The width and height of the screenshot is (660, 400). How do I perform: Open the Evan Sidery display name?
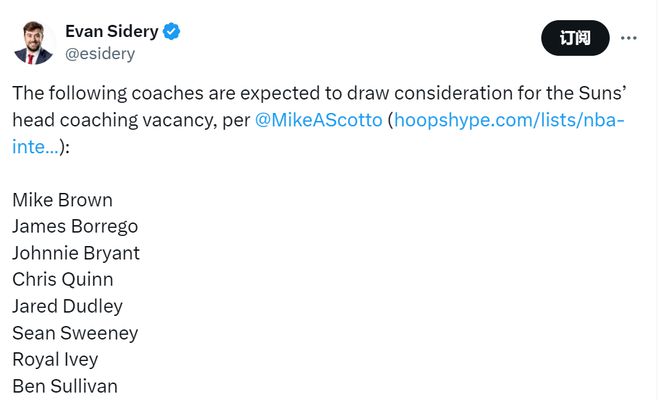coord(111,32)
